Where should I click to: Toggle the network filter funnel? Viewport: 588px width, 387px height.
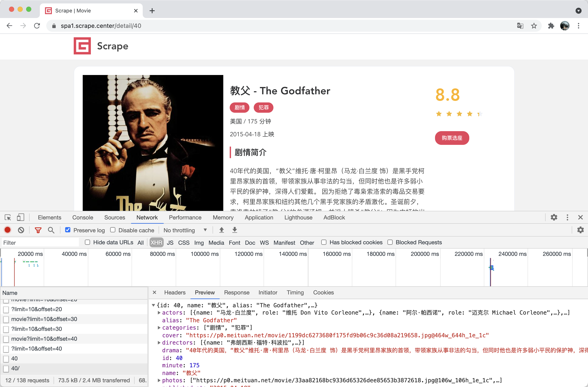tap(38, 230)
